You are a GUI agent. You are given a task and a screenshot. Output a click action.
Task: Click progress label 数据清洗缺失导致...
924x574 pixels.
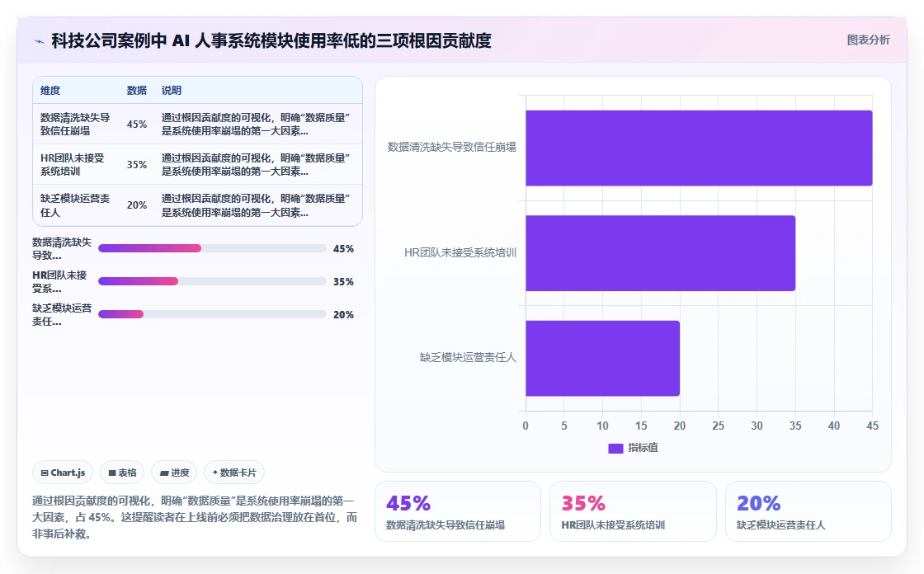click(62, 249)
